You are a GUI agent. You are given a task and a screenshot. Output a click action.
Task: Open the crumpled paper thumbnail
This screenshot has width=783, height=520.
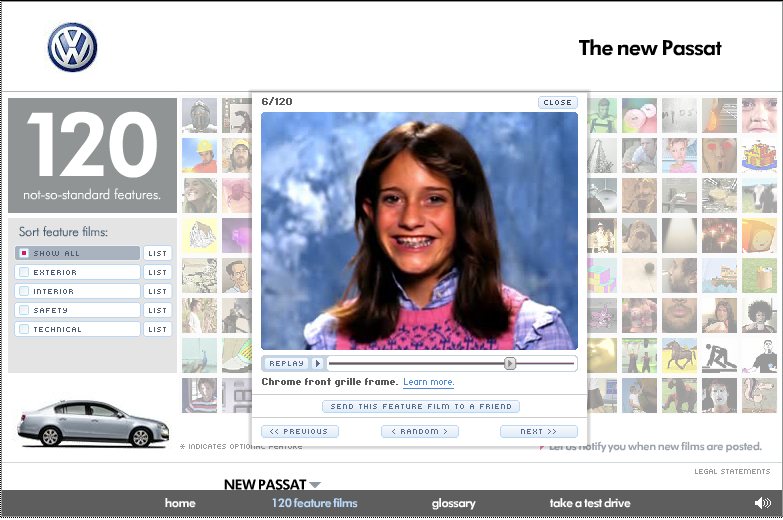tap(199, 235)
